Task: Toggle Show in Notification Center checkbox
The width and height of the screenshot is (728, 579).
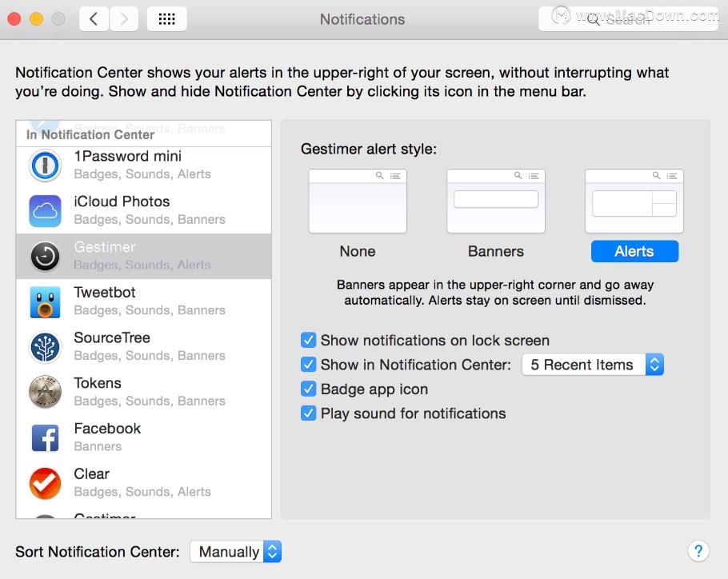Action: tap(308, 365)
